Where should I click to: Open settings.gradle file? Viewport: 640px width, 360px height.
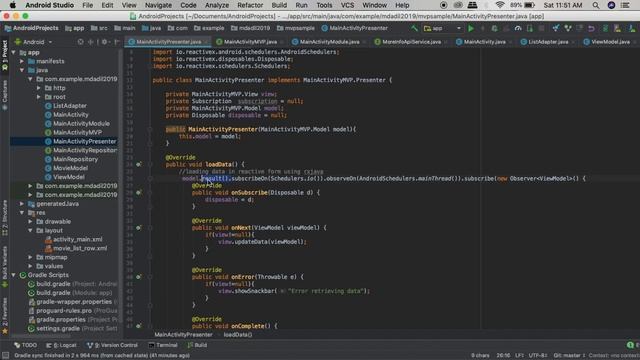pos(58,329)
